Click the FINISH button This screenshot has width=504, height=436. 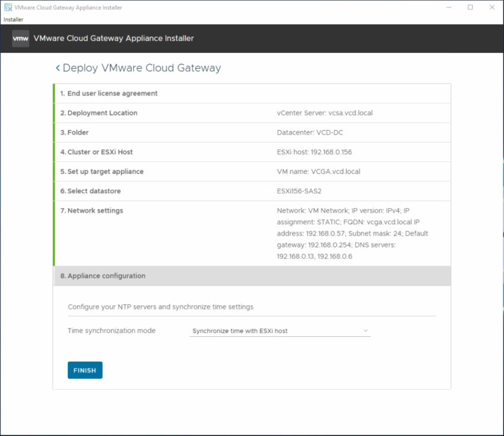(x=85, y=370)
